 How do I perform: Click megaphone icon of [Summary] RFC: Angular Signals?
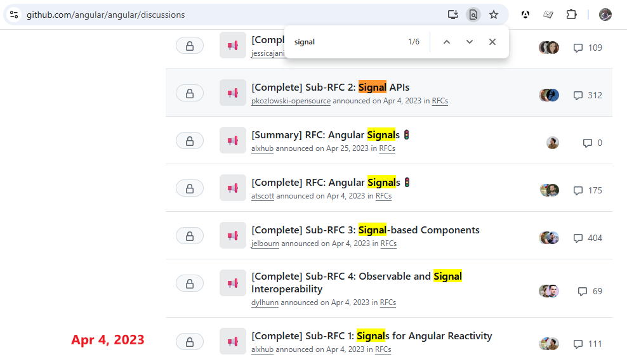pos(233,140)
